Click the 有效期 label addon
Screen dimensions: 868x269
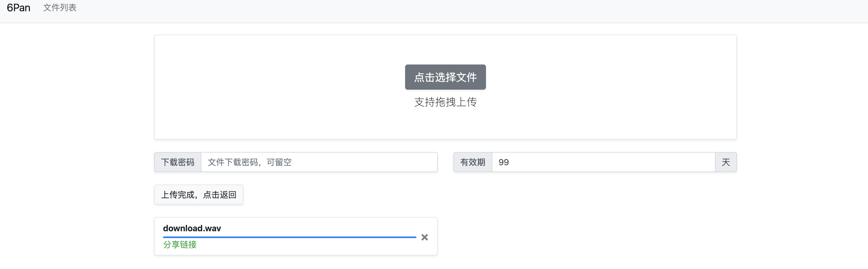pos(472,162)
